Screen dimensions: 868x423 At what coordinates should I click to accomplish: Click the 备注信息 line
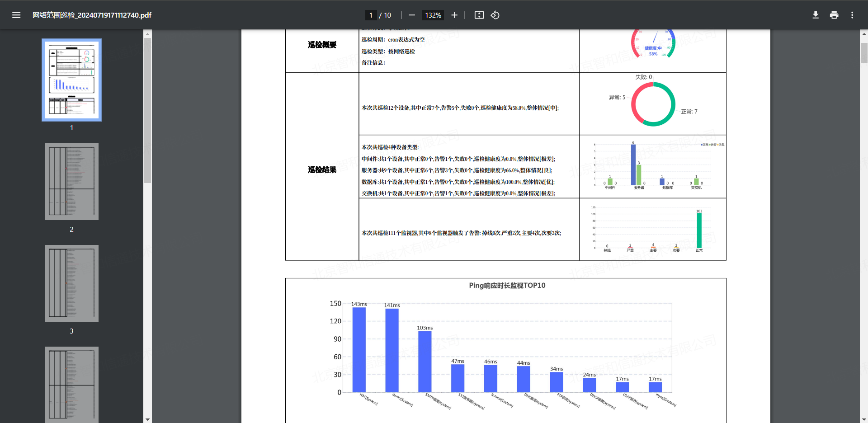(373, 63)
